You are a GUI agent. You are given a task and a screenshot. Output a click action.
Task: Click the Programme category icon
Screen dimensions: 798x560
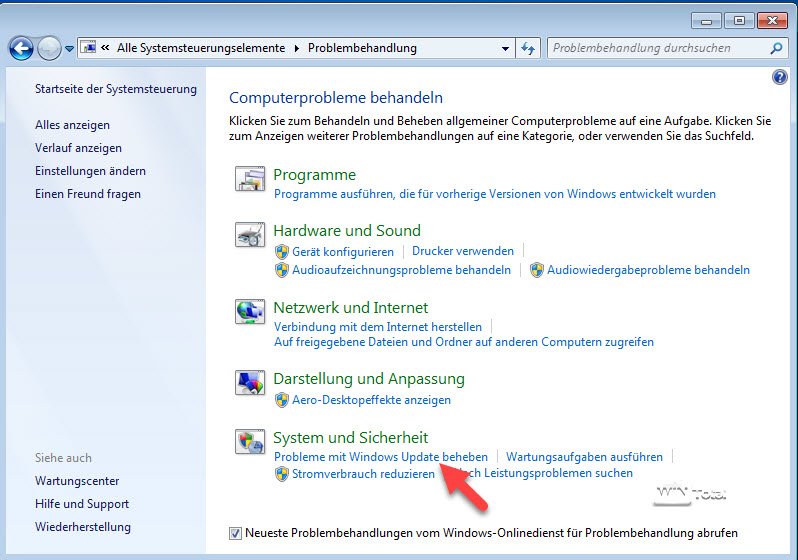coord(250,179)
